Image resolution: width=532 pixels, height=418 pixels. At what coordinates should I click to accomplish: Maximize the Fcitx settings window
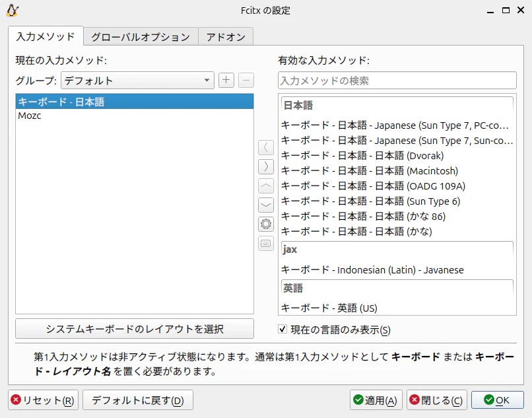(506, 11)
